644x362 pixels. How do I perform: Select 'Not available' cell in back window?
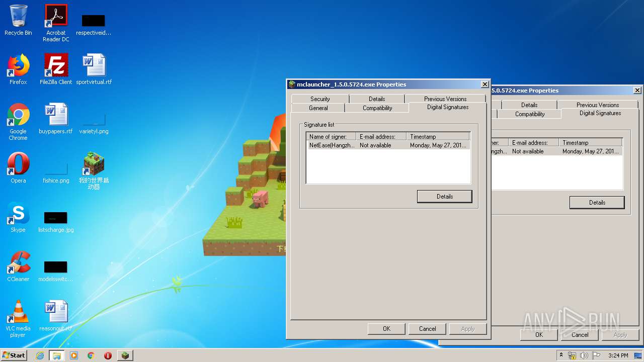coord(528,151)
